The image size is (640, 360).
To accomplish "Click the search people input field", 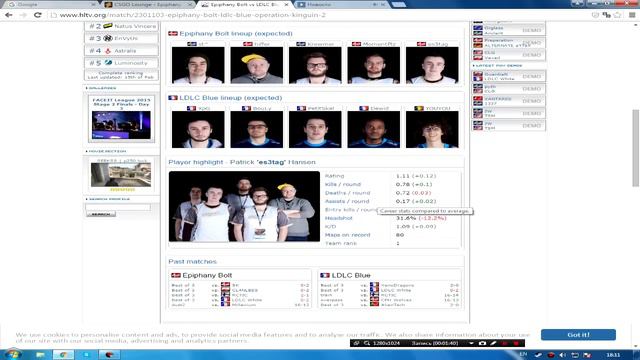I will (118, 207).
